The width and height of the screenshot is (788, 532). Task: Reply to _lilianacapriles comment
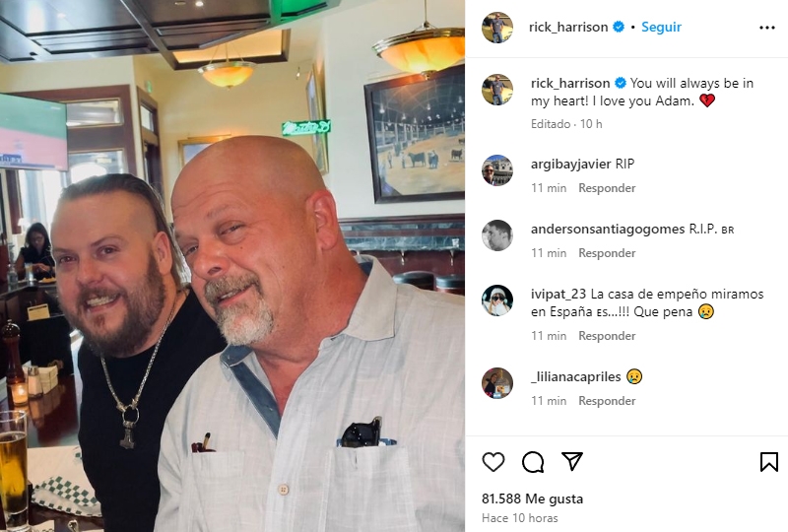[x=607, y=401]
